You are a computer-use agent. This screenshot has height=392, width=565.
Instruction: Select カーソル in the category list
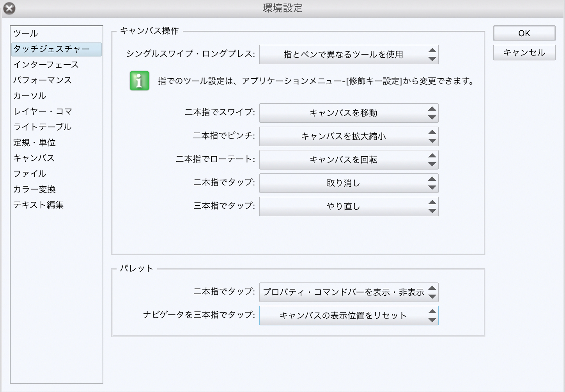coord(30,96)
